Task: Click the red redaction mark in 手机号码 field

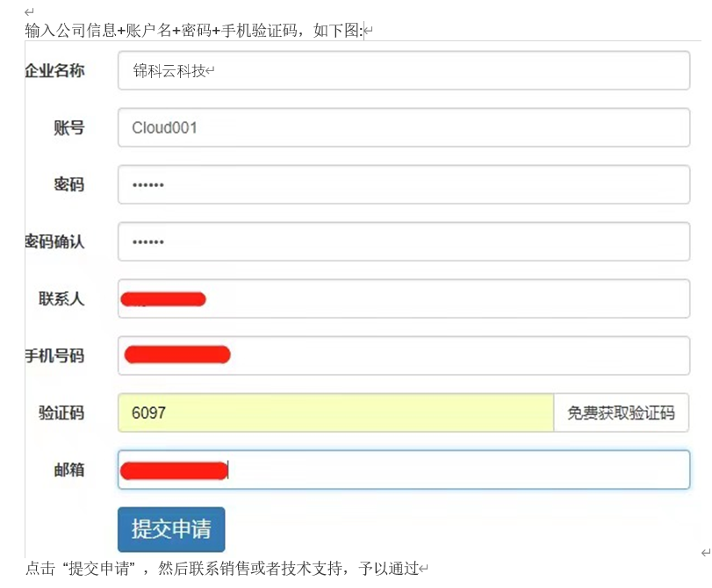Action: tap(177, 355)
